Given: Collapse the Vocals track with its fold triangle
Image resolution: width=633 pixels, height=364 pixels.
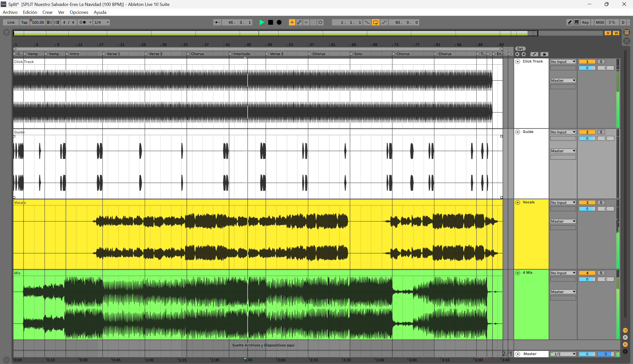Looking at the screenshot, I should click(x=518, y=202).
